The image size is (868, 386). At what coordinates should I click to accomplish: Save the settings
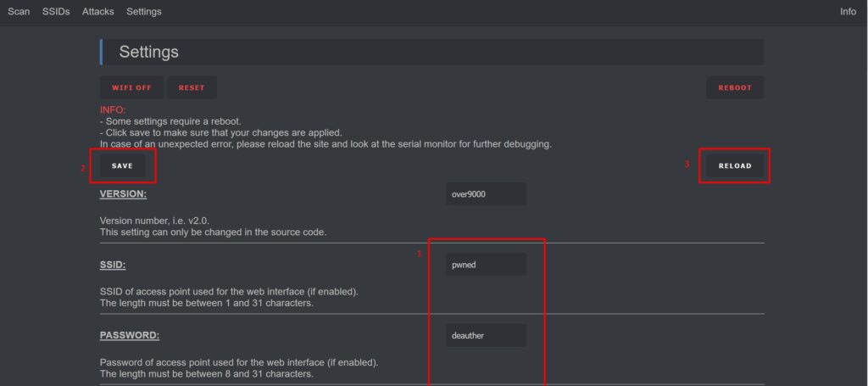pos(122,165)
